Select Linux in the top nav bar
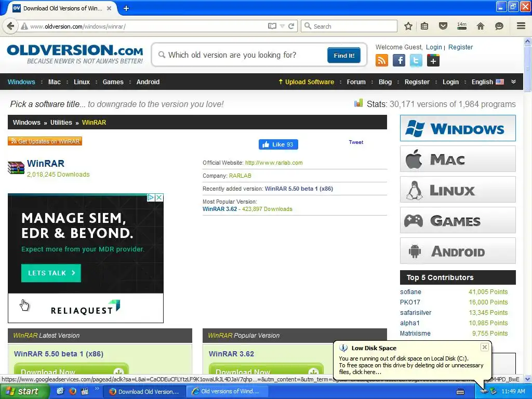Viewport: 532px width, 399px height. [82, 82]
